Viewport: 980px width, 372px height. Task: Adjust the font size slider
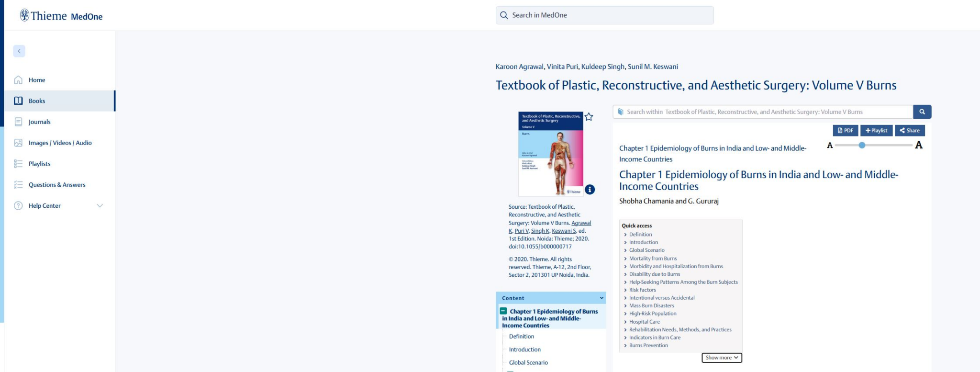coord(862,145)
